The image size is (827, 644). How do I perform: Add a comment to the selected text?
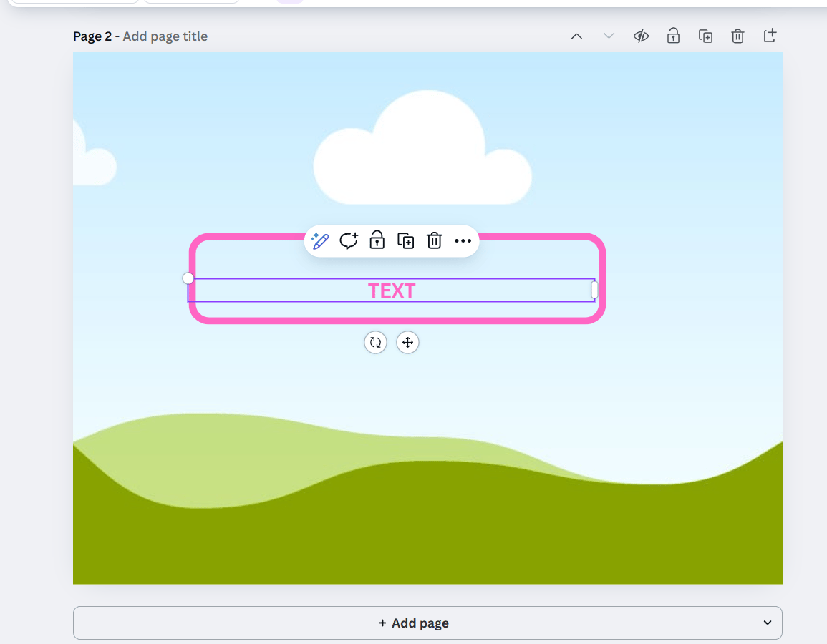[x=348, y=241]
